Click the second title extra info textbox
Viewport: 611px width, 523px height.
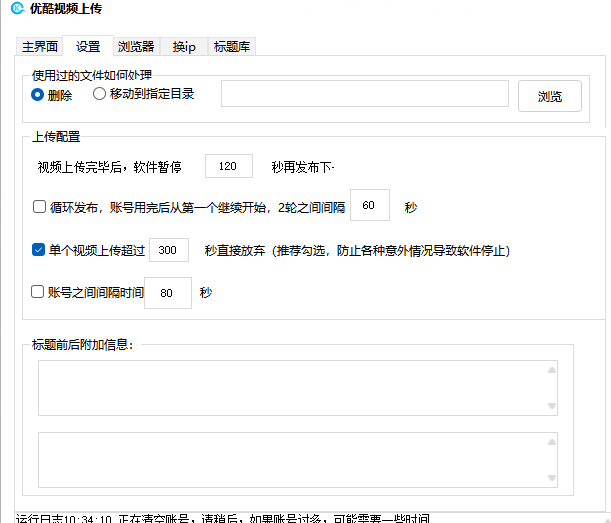tap(298, 460)
